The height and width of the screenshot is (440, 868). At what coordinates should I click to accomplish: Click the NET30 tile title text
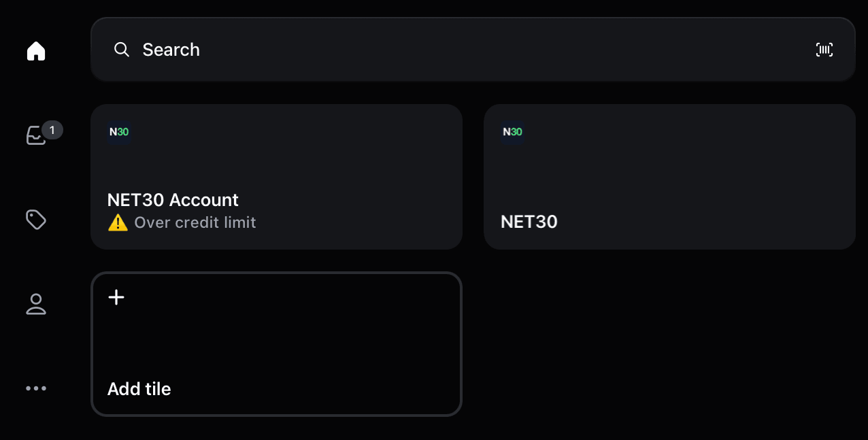[x=529, y=222]
